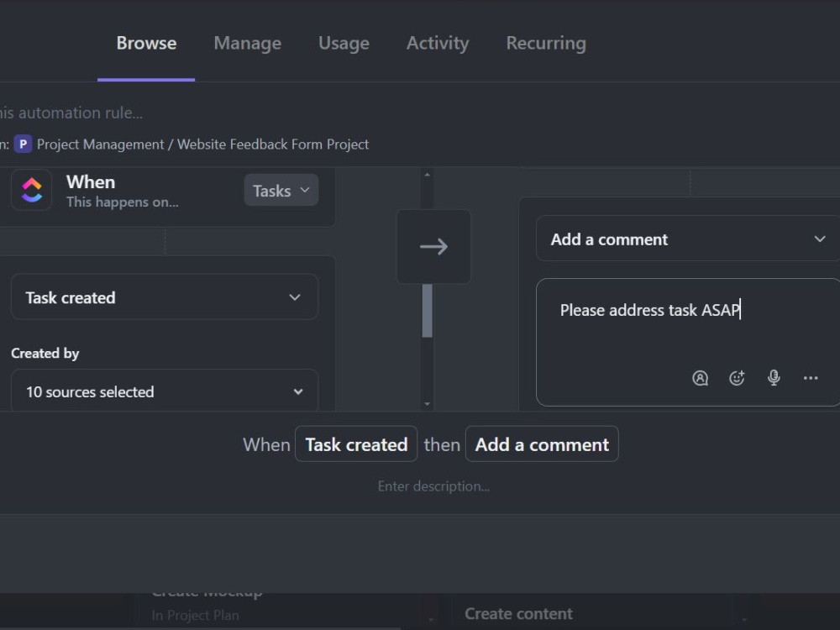
Task: Click the scroll up arrow of trigger panel
Action: tap(427, 175)
